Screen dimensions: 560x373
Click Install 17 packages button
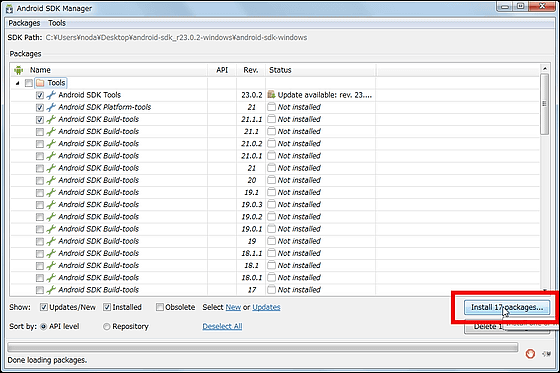[507, 307]
